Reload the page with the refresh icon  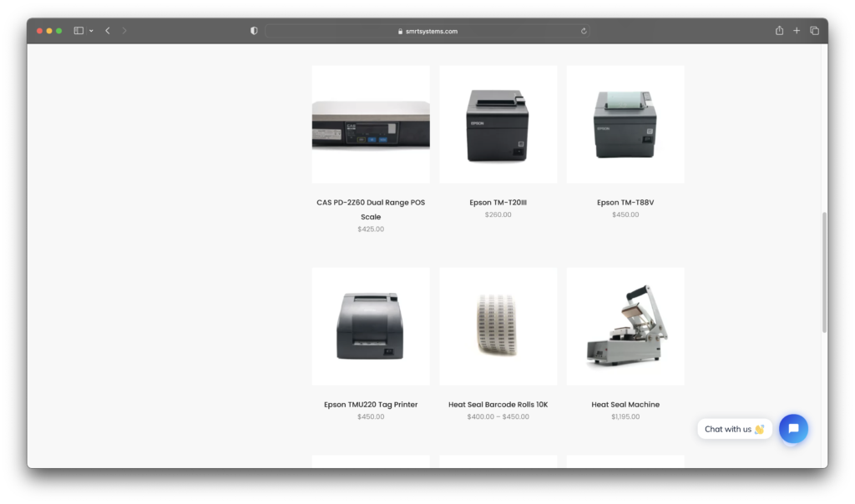(584, 31)
